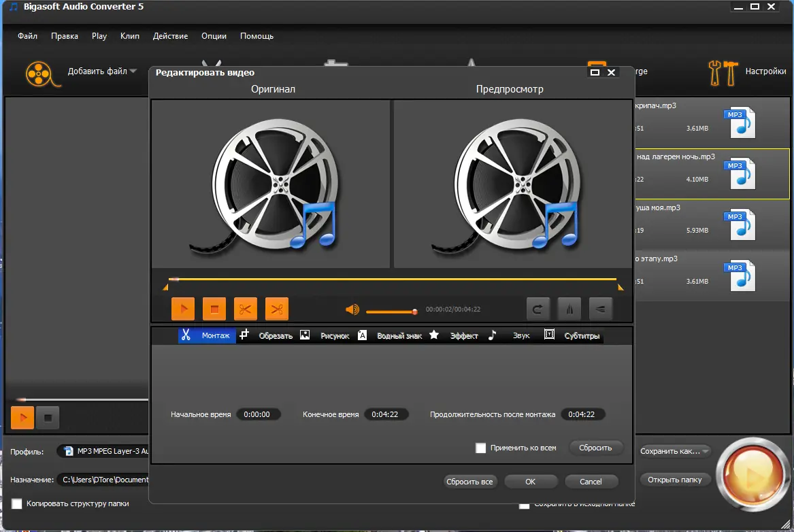The image size is (794, 532).
Task: Select the уша моя.mp3 file name
Action: [658, 207]
